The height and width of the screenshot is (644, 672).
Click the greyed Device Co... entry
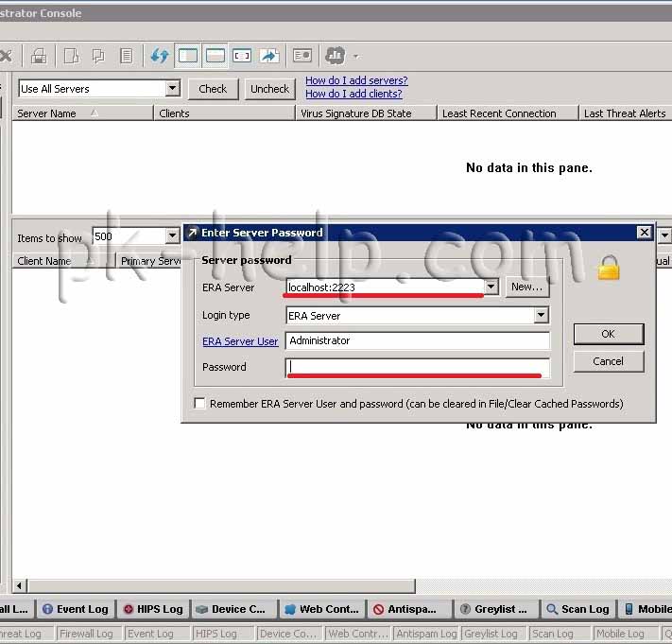(290, 634)
